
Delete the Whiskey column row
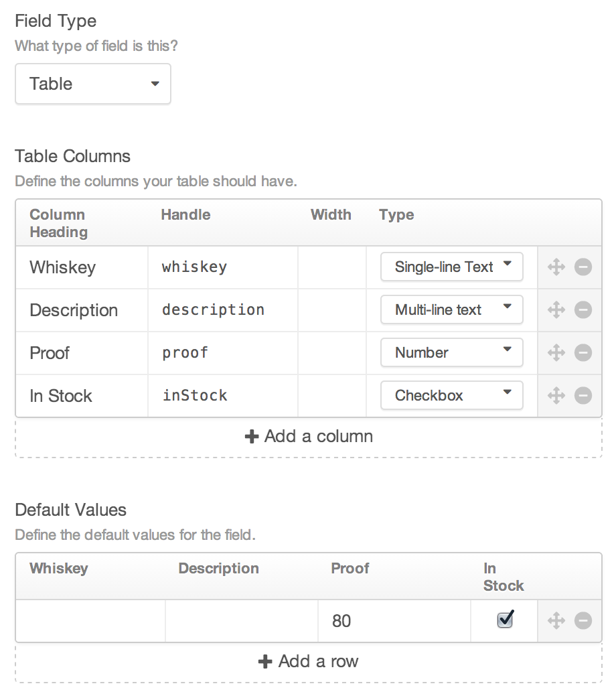[x=583, y=267]
